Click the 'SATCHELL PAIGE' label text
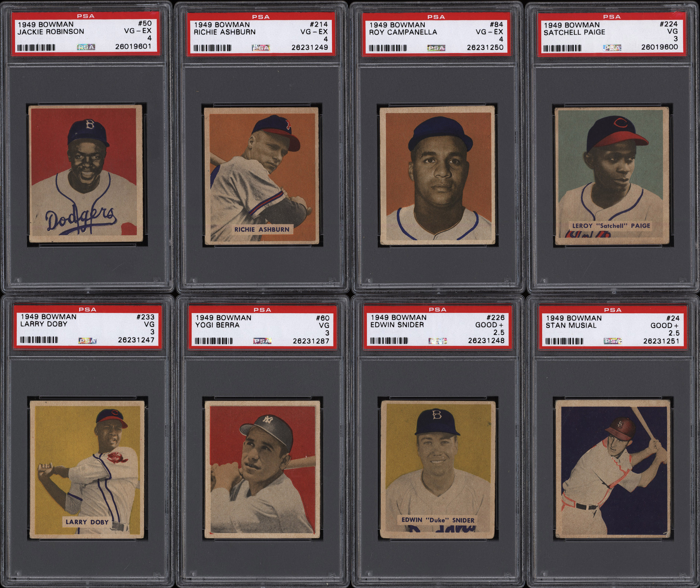700x588 pixels. coord(574,32)
